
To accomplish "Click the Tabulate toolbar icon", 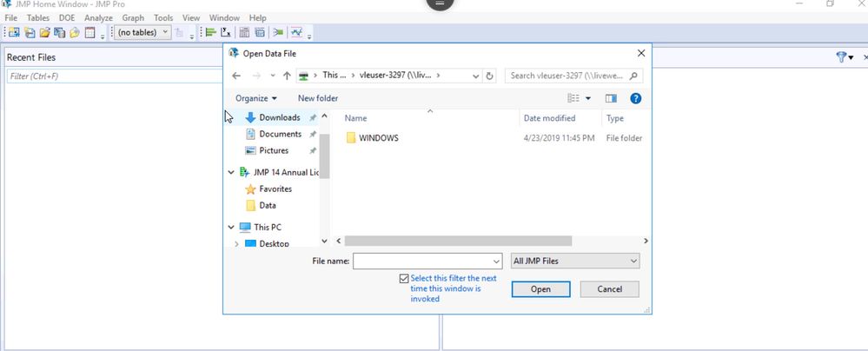I will pyautogui.click(x=244, y=33).
